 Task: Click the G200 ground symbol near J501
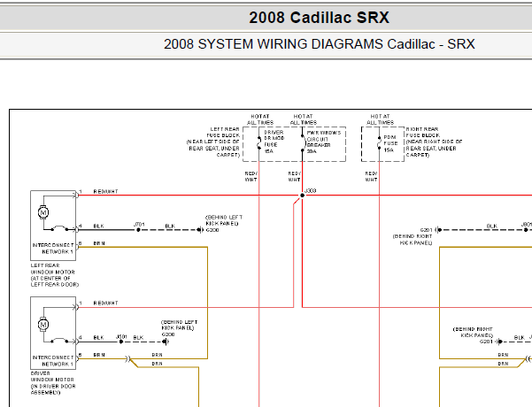coord(166,342)
